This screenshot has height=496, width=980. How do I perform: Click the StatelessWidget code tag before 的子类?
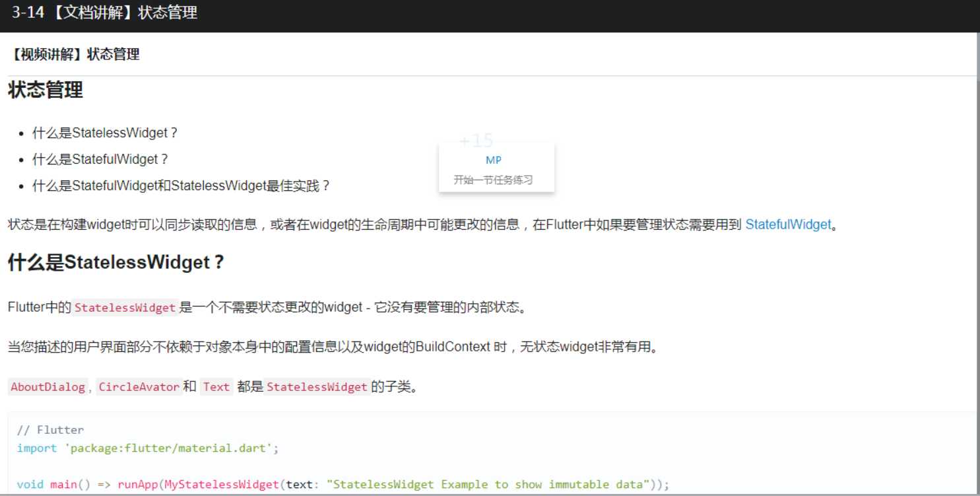pyautogui.click(x=317, y=387)
